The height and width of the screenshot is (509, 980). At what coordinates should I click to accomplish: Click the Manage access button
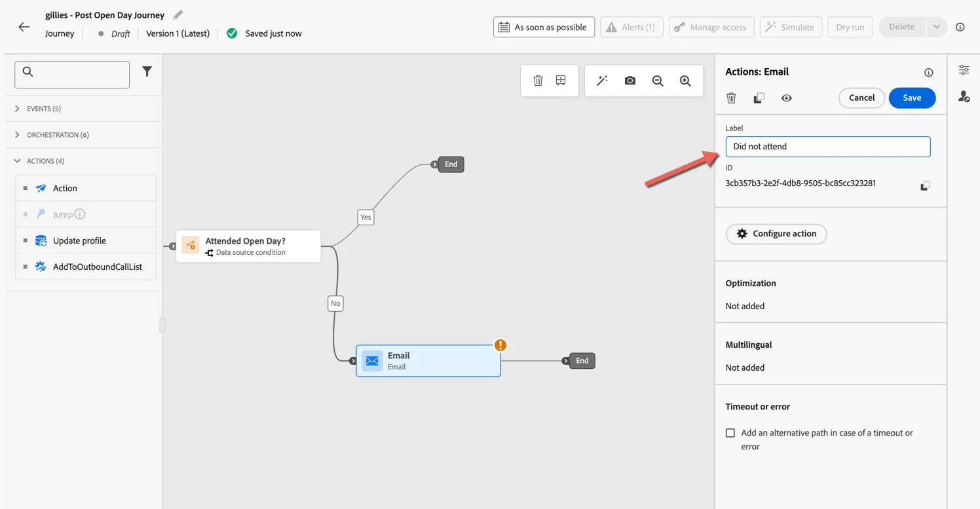pos(711,27)
